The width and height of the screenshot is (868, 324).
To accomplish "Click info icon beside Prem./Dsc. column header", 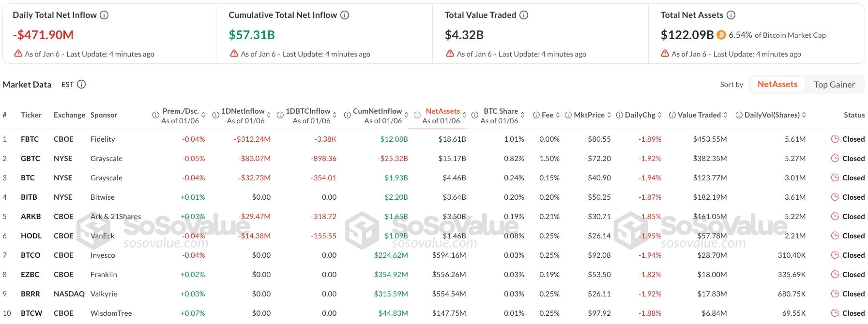I will [155, 115].
